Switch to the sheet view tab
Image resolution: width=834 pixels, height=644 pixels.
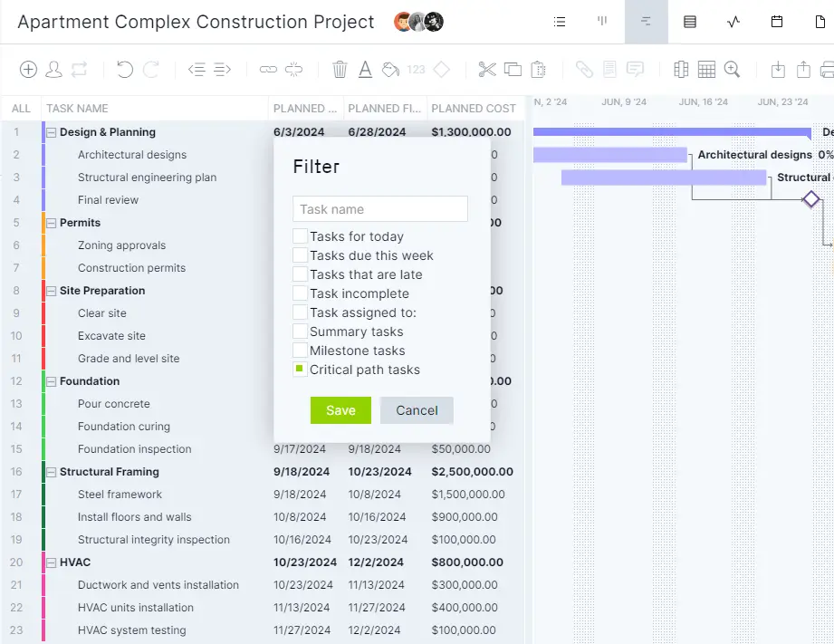tap(690, 22)
